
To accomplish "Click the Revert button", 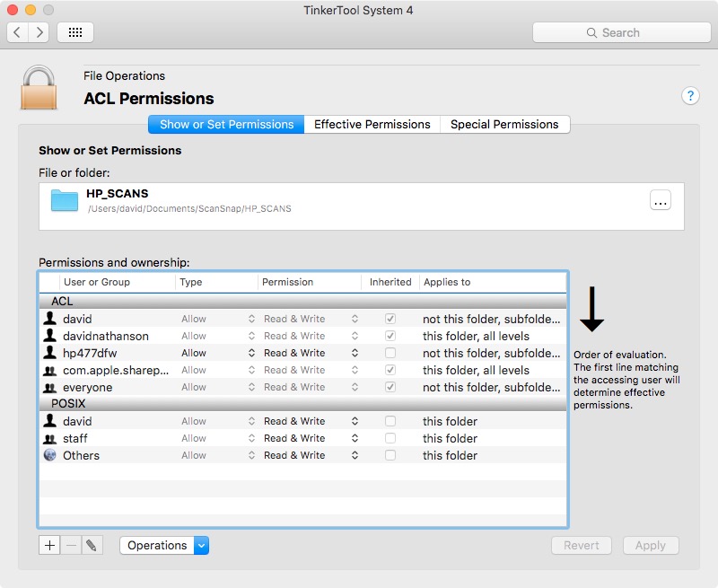I will (581, 546).
